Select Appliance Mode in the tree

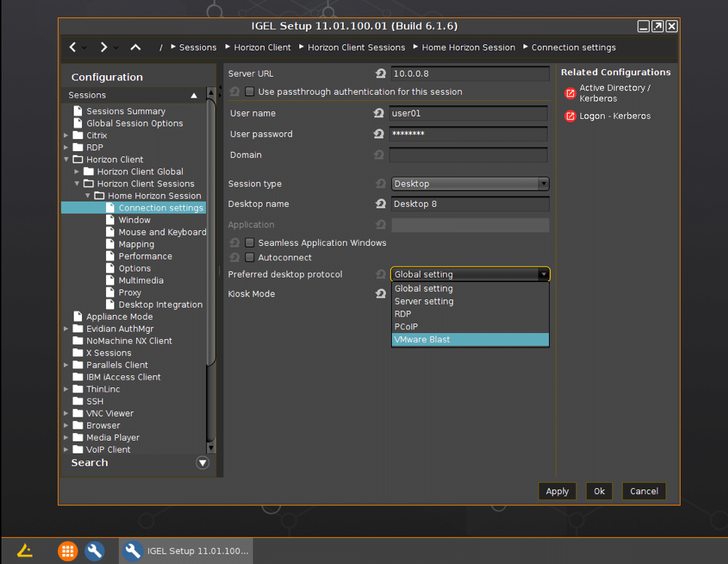pyautogui.click(x=120, y=316)
